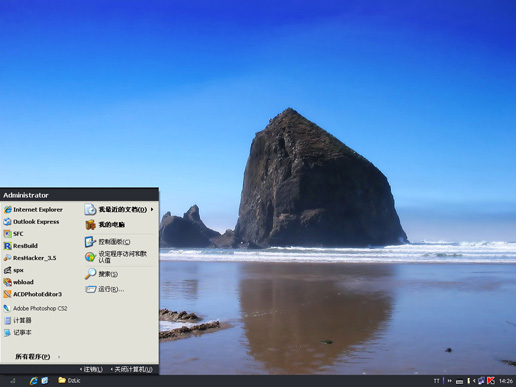Image resolution: width=516 pixels, height=387 pixels.
Task: Expand hidden system tray icons arrow
Action: pyautogui.click(x=474, y=381)
